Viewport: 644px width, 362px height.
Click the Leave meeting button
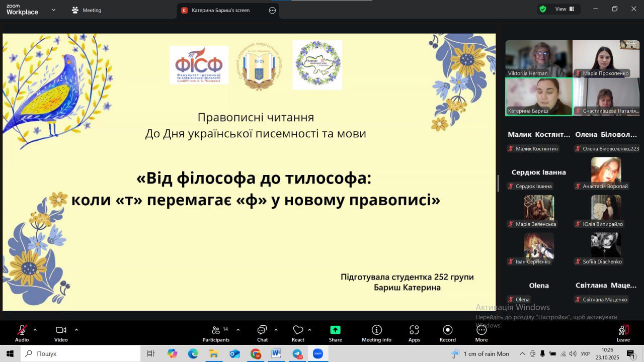click(x=623, y=333)
